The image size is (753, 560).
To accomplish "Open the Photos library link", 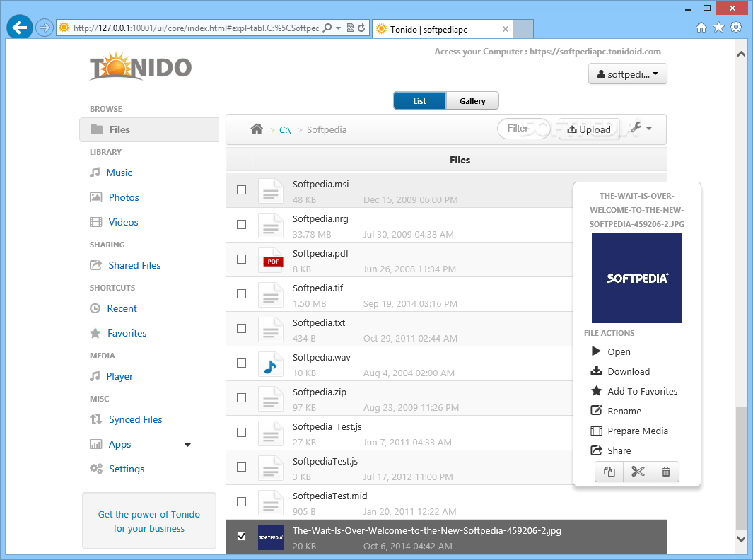I will tap(124, 197).
